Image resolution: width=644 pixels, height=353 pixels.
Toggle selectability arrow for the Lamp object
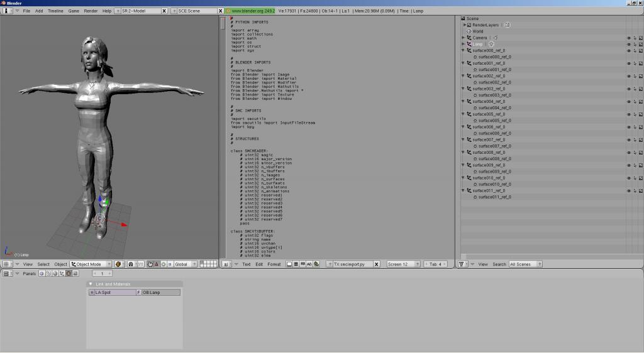[x=634, y=44]
